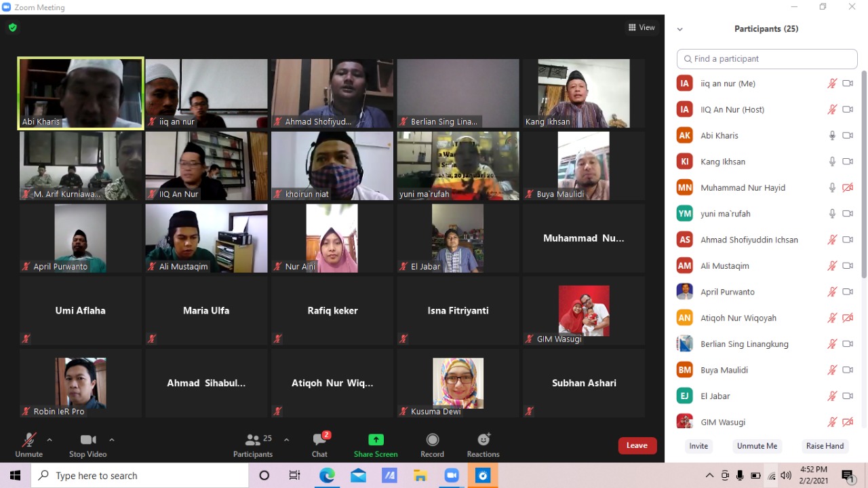Viewport: 868px width, 488px height.
Task: Expand video options arrow beside Stop Video
Action: (112, 440)
